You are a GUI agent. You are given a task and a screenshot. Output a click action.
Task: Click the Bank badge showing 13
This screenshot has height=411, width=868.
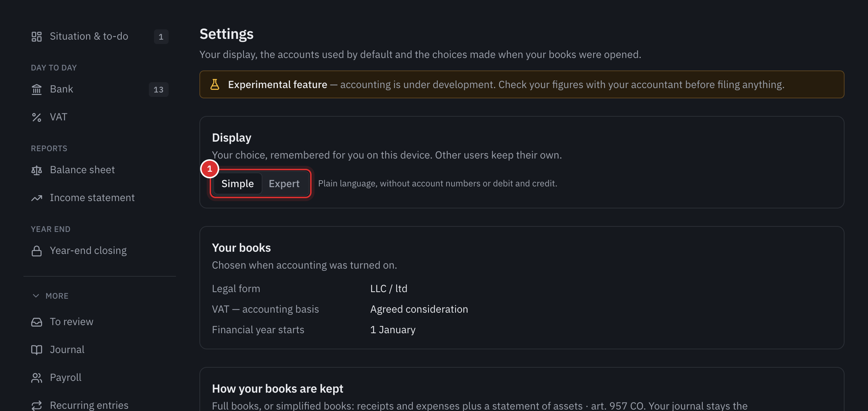click(159, 90)
